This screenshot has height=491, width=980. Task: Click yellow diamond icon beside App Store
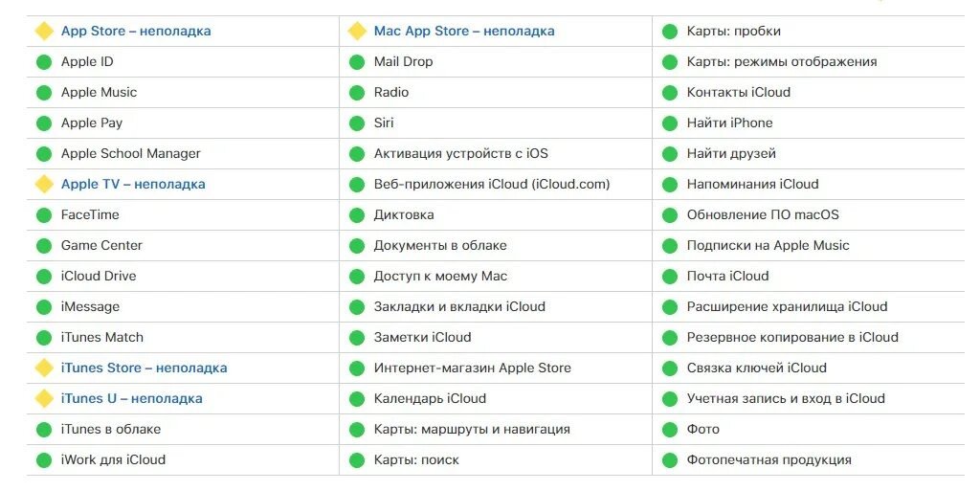[x=44, y=31]
